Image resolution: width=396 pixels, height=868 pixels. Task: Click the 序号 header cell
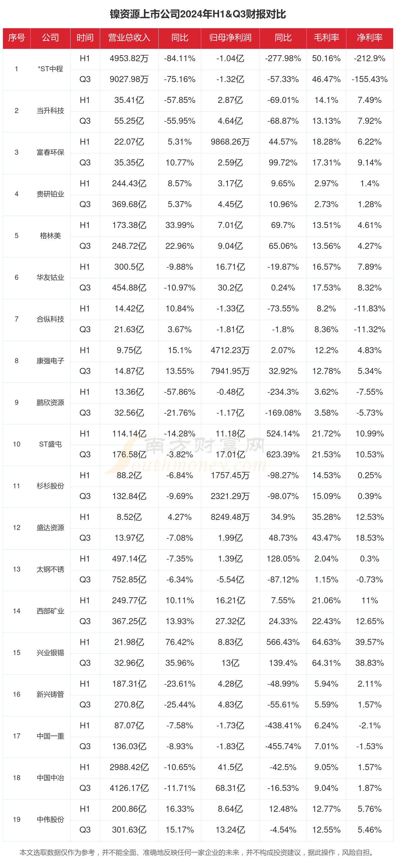(17, 38)
